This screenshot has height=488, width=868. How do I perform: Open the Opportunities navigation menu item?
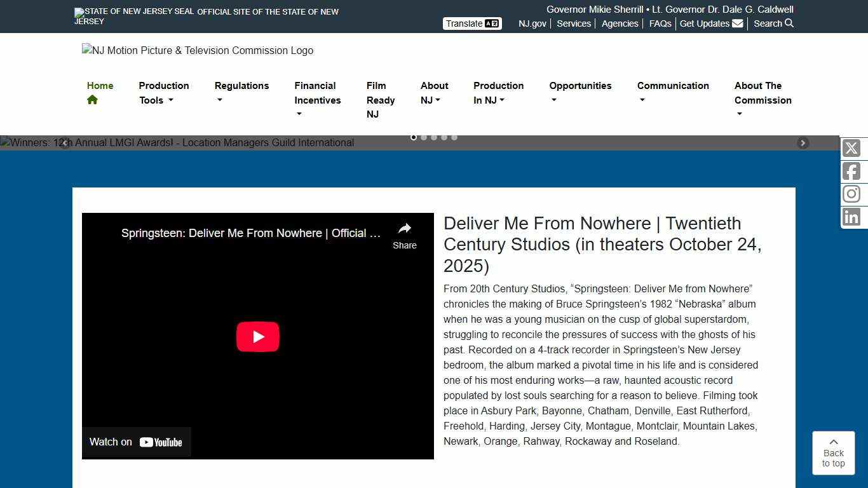point(580,93)
